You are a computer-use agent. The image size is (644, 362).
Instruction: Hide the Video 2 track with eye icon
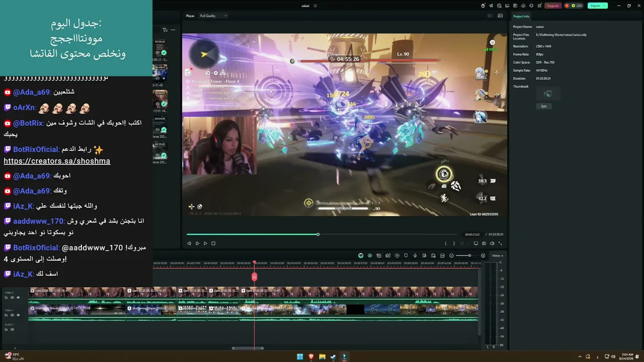[18, 298]
